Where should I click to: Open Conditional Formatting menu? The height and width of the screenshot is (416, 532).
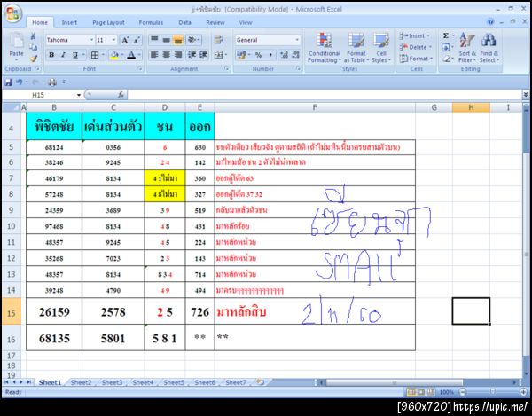[325, 48]
